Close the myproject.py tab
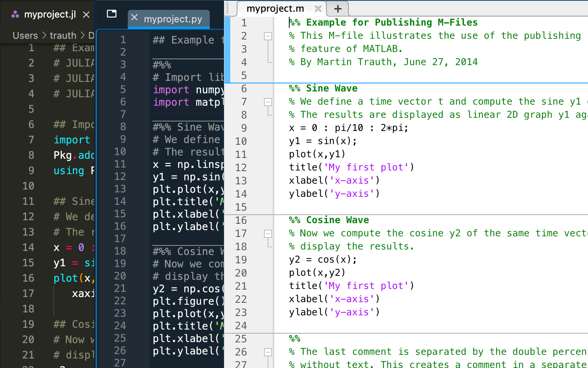The height and width of the screenshot is (368, 588). pyautogui.click(x=134, y=18)
